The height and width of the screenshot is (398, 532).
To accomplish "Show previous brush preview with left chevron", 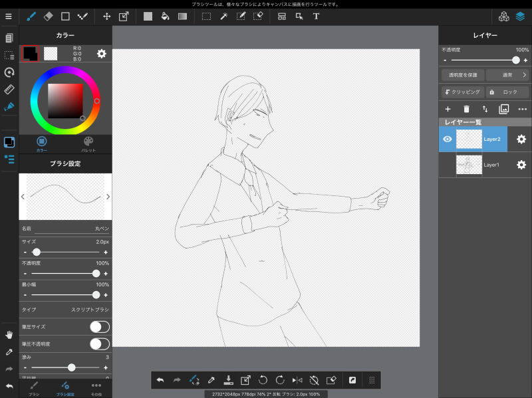I will coord(23,197).
